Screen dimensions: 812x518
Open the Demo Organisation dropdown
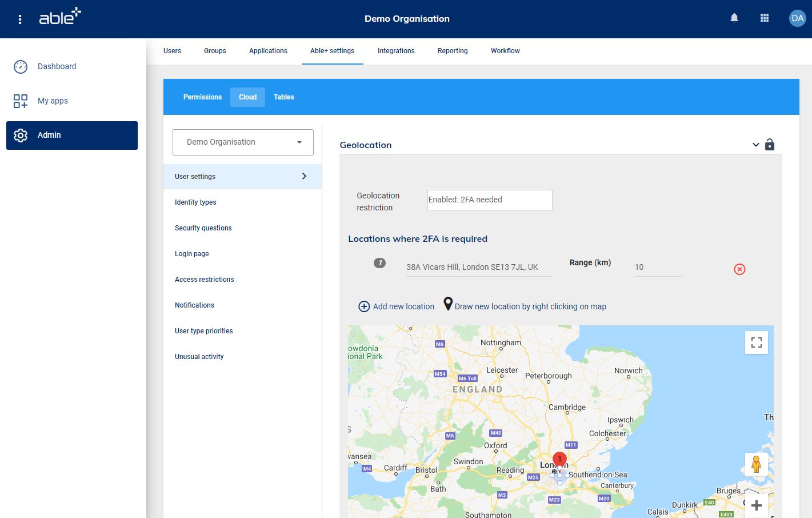(x=243, y=142)
